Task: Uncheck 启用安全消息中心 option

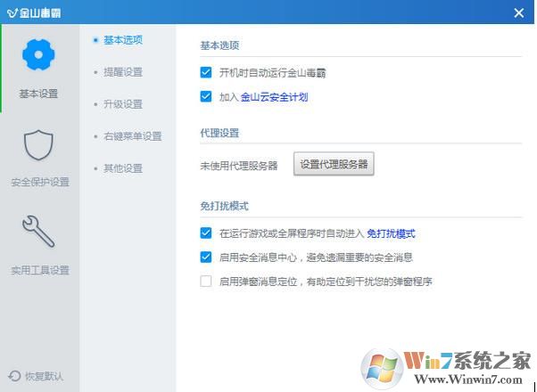Action: (206, 257)
